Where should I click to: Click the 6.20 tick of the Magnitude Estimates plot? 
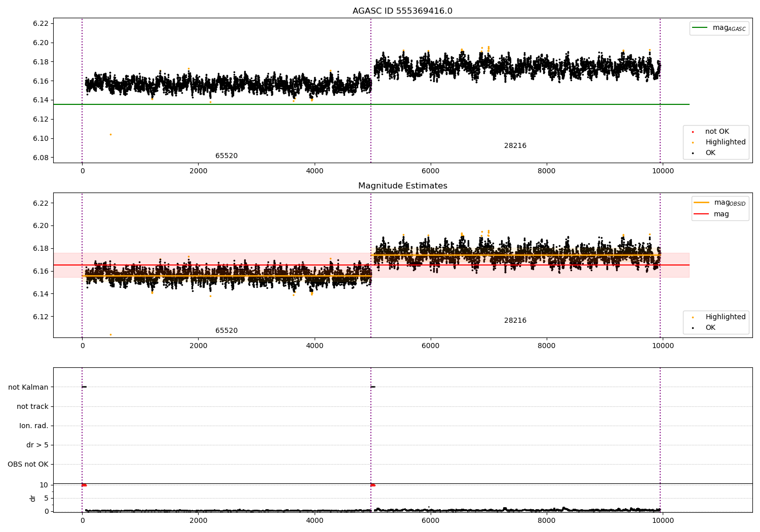point(41,225)
